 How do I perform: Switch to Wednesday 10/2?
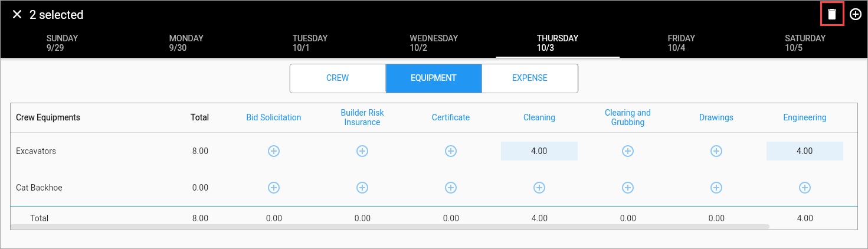(x=434, y=43)
